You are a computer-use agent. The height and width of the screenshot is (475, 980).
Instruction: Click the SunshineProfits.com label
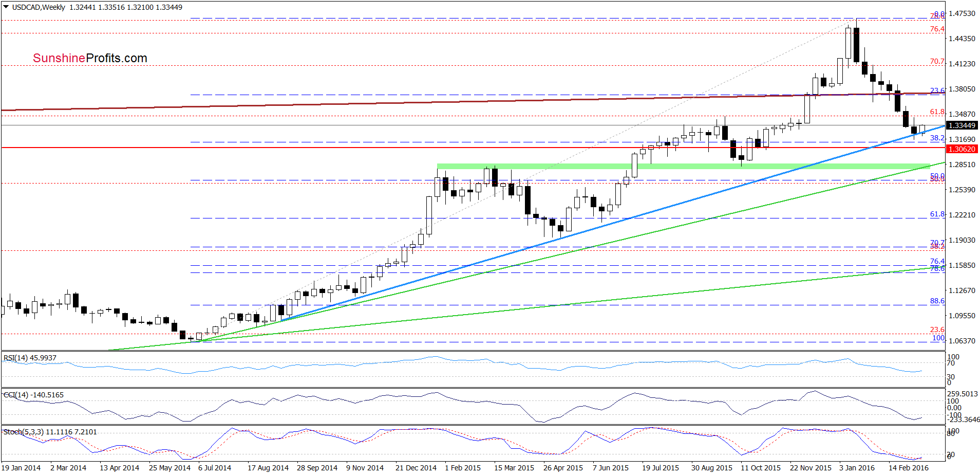click(90, 58)
